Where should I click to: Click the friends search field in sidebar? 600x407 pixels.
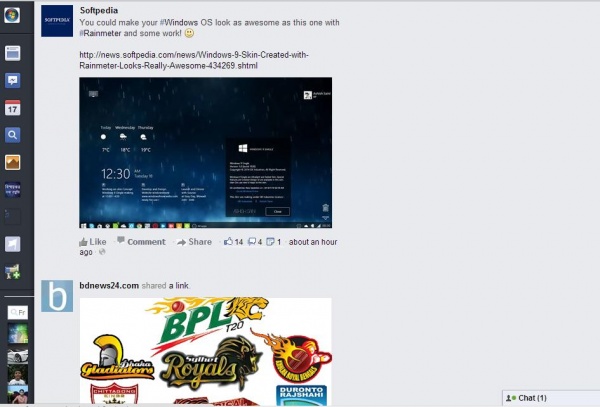pyautogui.click(x=18, y=313)
